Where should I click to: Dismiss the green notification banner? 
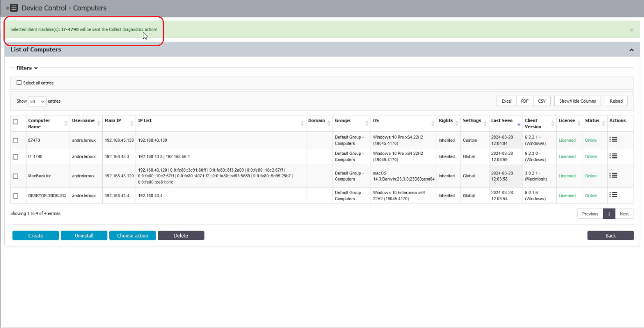point(631,30)
